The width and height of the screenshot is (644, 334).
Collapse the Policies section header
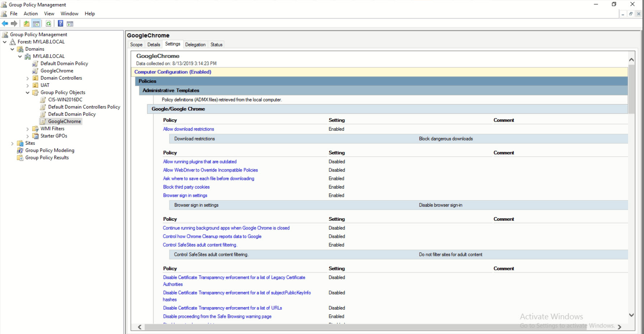[381, 81]
